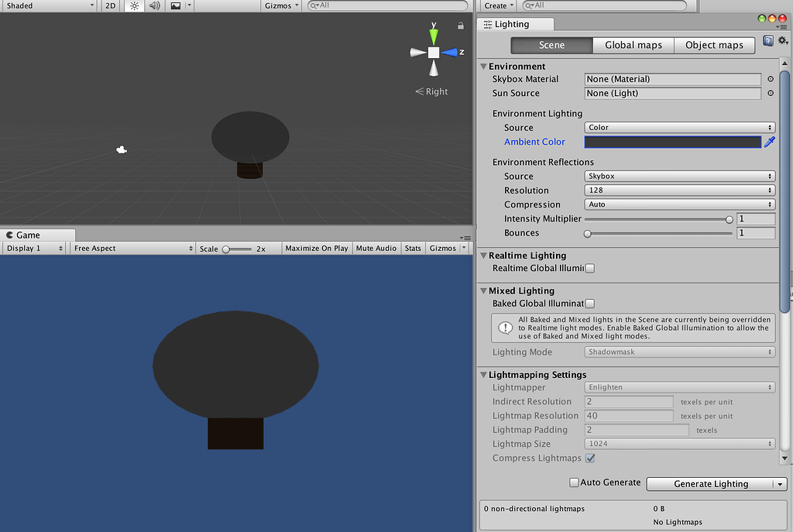Toggle scene lighting with the sun icon

click(x=135, y=5)
